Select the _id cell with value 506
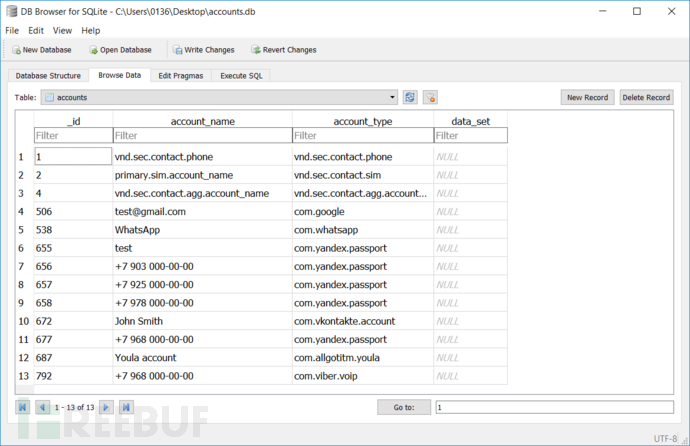 [x=73, y=212]
